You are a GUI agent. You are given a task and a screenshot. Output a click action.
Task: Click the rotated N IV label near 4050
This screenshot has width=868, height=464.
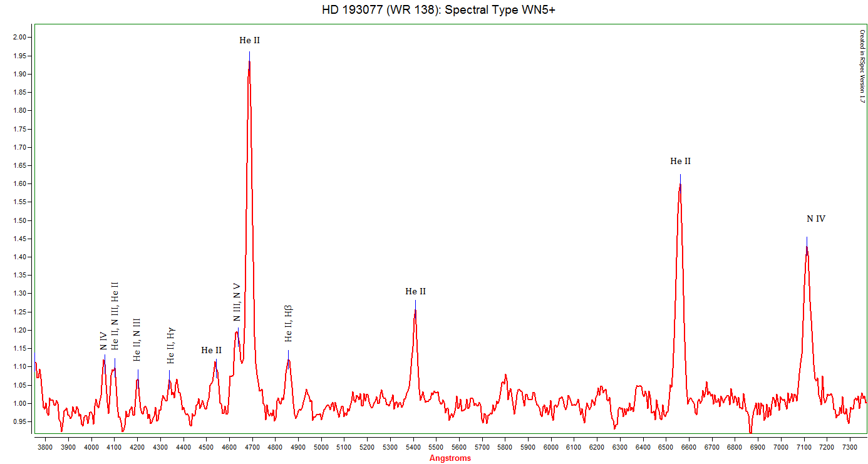click(103, 341)
